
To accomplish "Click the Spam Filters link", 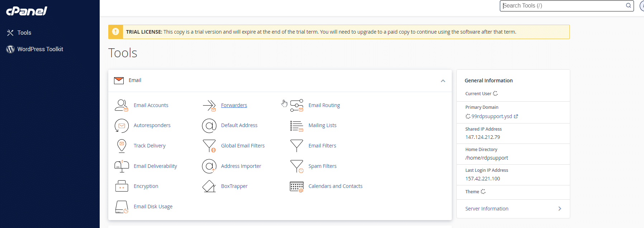I will coord(322,166).
